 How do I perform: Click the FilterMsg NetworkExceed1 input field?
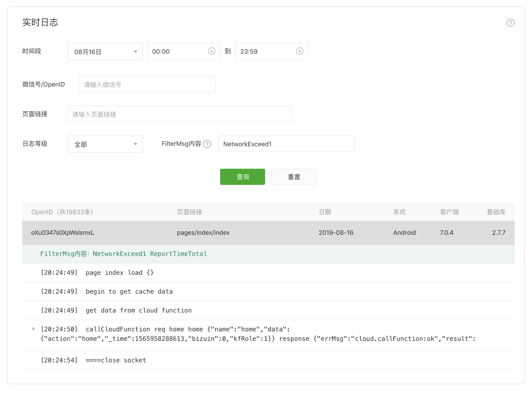(286, 144)
